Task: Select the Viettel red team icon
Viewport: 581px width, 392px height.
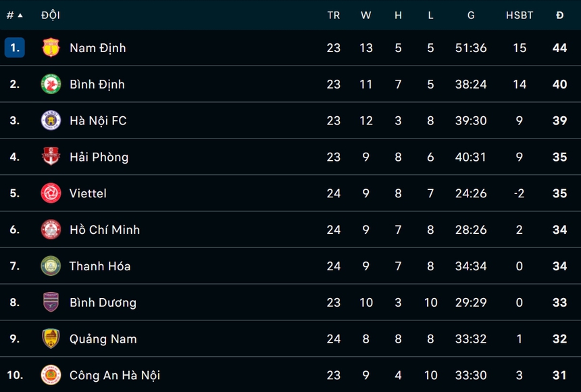Action: point(51,193)
